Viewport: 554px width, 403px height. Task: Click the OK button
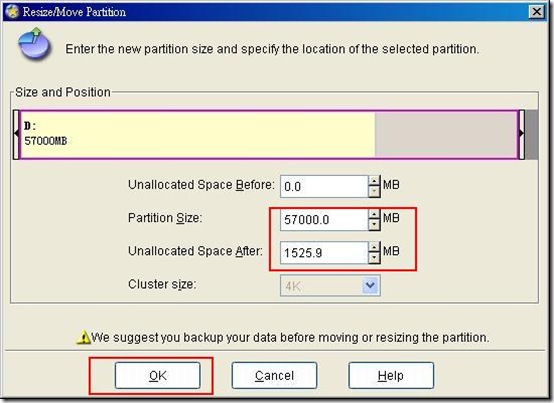(x=158, y=375)
